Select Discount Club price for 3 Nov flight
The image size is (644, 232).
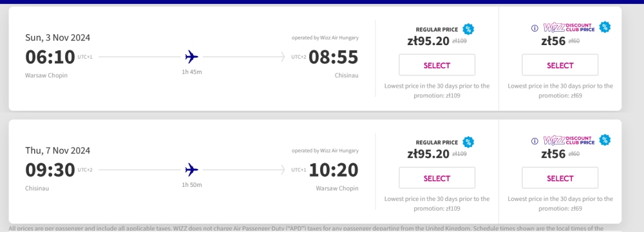pos(560,65)
